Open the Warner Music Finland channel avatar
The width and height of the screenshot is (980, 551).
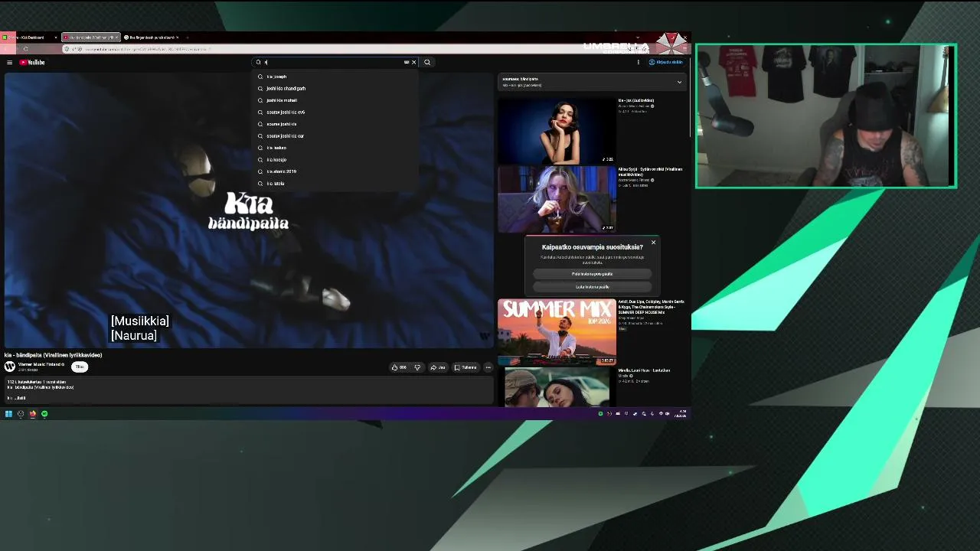click(x=9, y=367)
